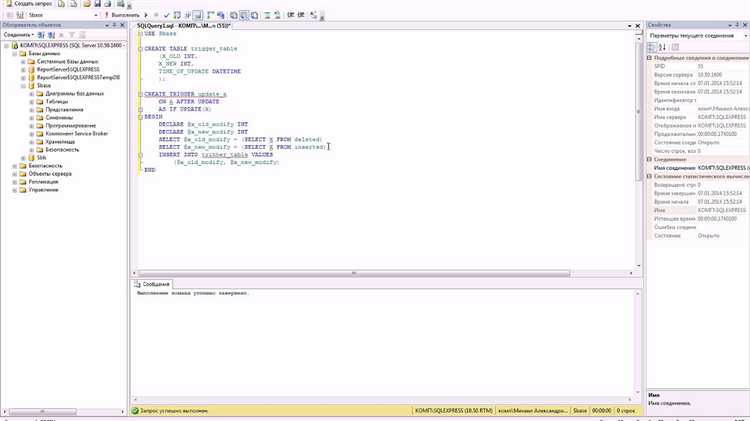Select the 'Сообщения' results tab

(158, 285)
